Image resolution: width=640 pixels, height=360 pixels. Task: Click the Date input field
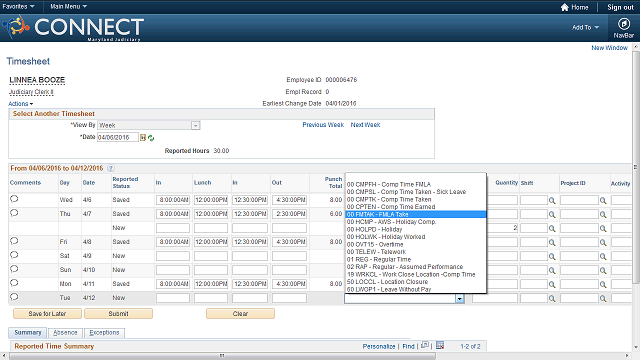118,138
